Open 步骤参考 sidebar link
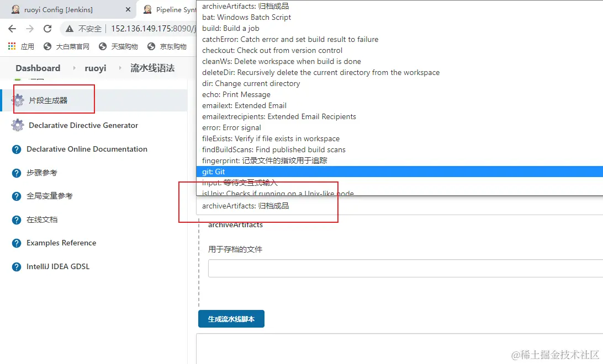This screenshot has height=364, width=603. pyautogui.click(x=41, y=173)
